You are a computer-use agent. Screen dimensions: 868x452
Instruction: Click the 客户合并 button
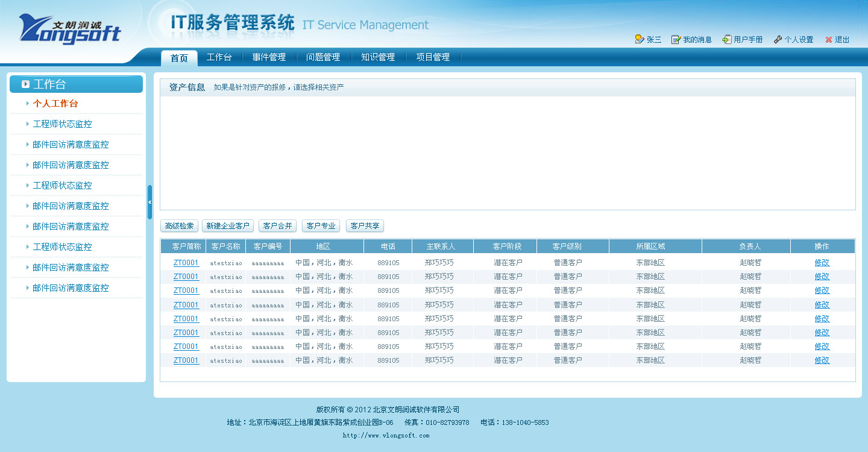[x=277, y=226]
